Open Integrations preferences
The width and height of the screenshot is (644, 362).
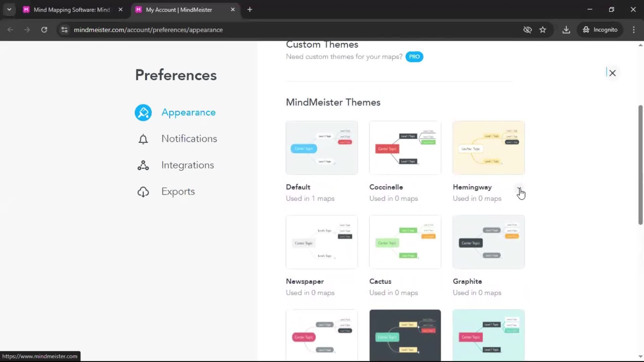pos(187,165)
